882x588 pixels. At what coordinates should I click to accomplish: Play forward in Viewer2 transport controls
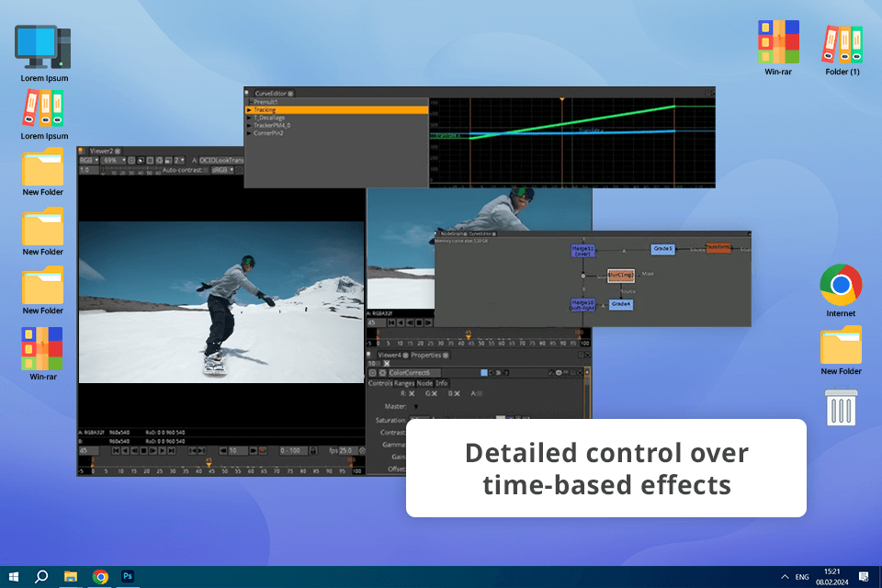(x=162, y=451)
